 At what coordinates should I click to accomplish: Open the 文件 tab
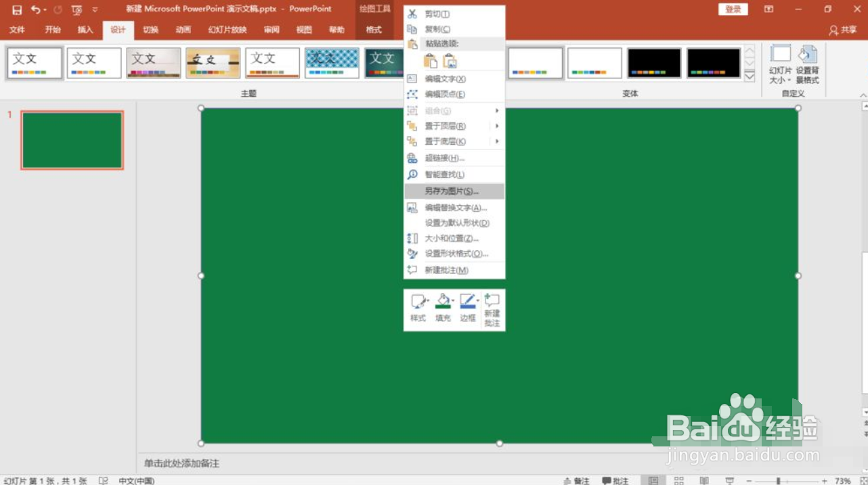(x=17, y=30)
